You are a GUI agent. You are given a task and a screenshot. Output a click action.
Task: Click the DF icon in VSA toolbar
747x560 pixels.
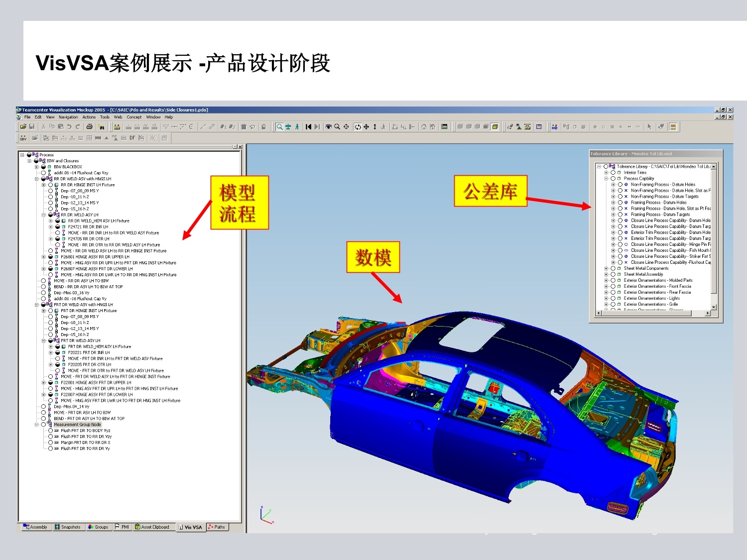(x=132, y=138)
